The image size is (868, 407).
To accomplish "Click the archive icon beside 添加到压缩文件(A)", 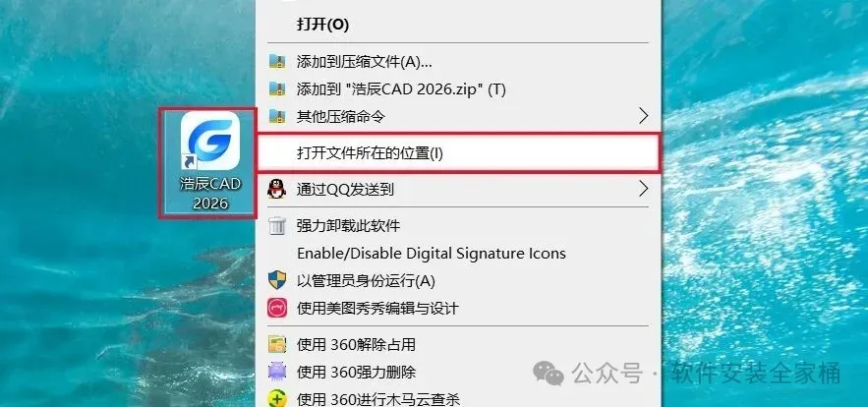I will tap(277, 61).
